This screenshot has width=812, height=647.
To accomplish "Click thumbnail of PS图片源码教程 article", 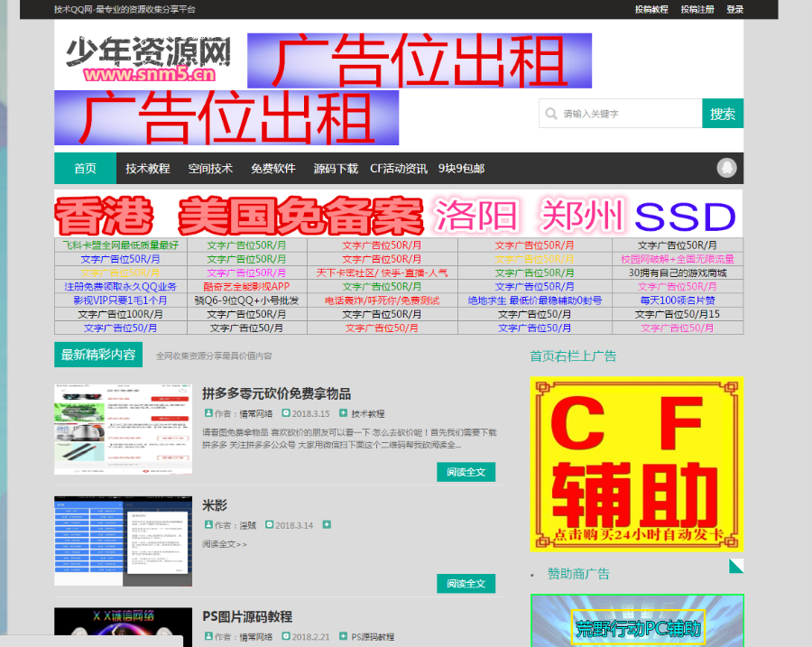I will pos(124,627).
